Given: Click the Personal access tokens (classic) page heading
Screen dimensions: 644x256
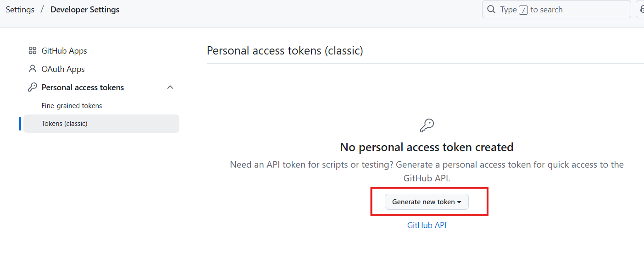Looking at the screenshot, I should click(x=285, y=50).
